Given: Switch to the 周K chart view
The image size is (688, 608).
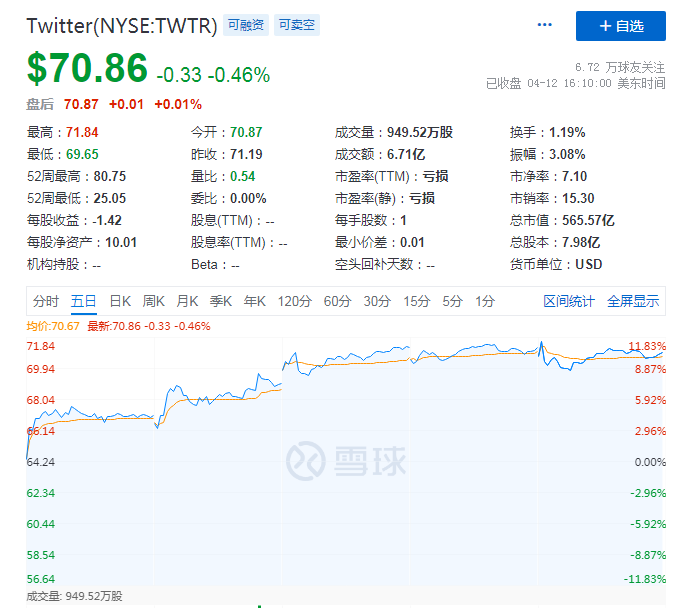Looking at the screenshot, I should pyautogui.click(x=153, y=301).
